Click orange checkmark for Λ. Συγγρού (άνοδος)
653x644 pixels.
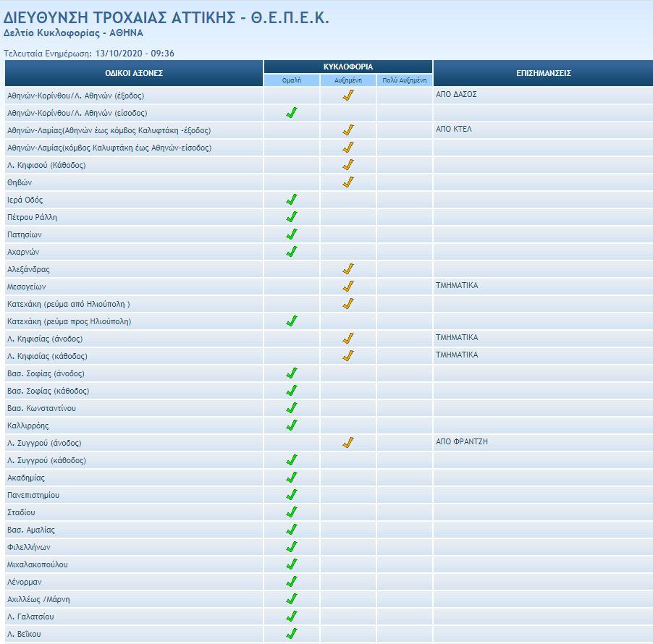[348, 443]
